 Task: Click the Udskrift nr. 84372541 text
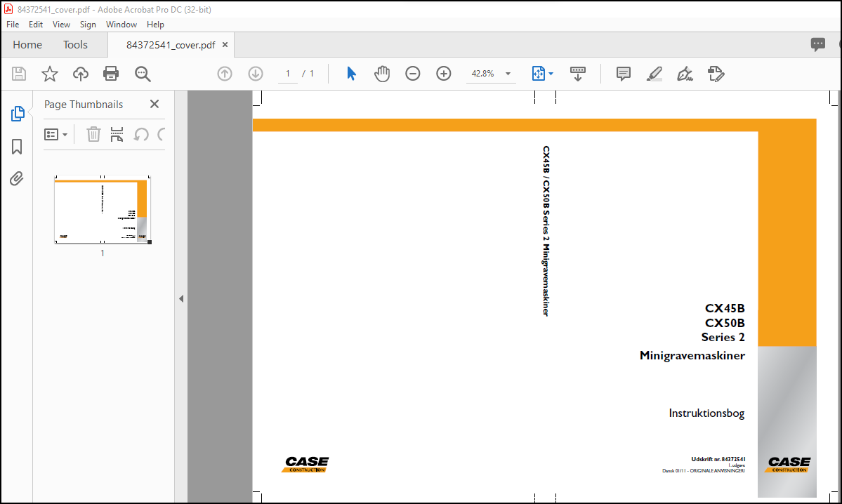click(x=718, y=459)
